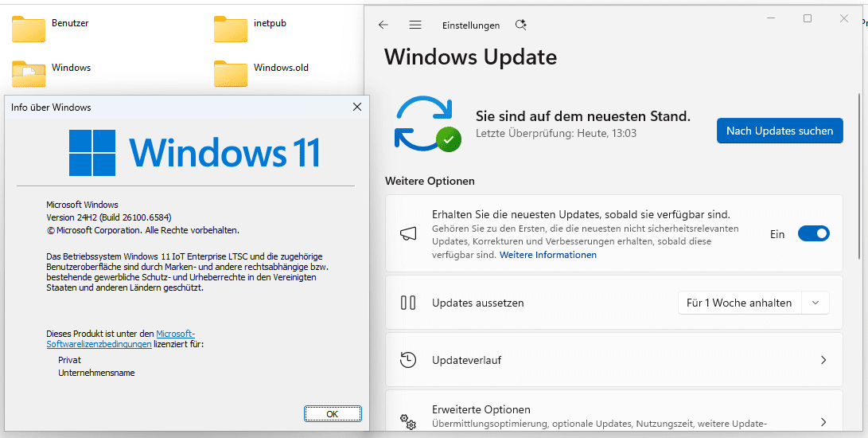Select the inetpub folder name
Image resolution: width=868 pixels, height=438 pixels.
270,23
